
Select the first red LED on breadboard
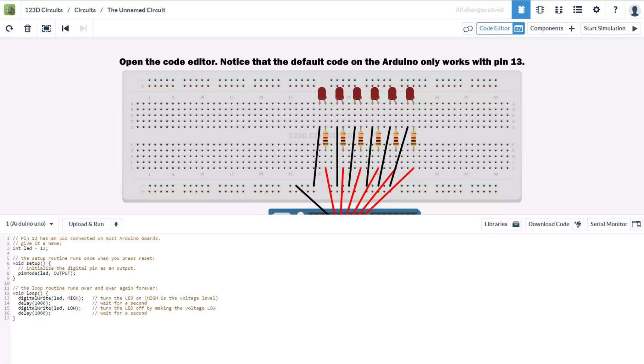pos(322,95)
